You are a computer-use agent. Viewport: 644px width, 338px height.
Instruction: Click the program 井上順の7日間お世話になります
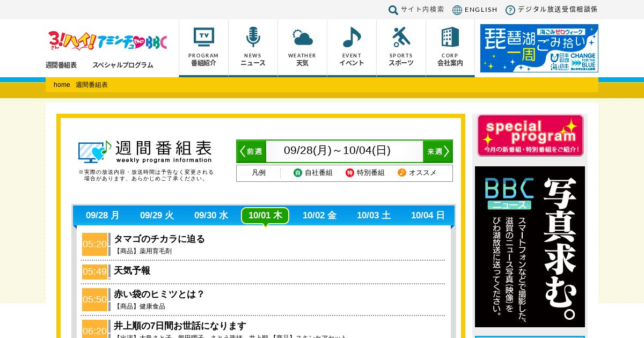[x=180, y=326]
